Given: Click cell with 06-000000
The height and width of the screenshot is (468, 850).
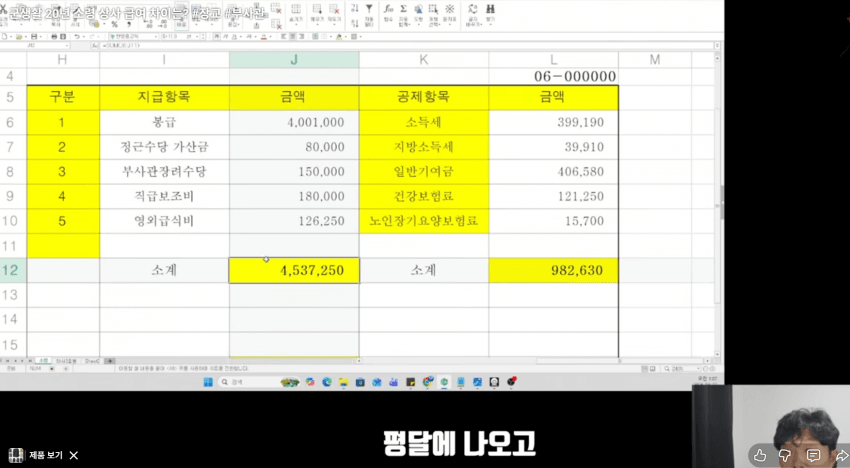Looking at the screenshot, I should [553, 76].
